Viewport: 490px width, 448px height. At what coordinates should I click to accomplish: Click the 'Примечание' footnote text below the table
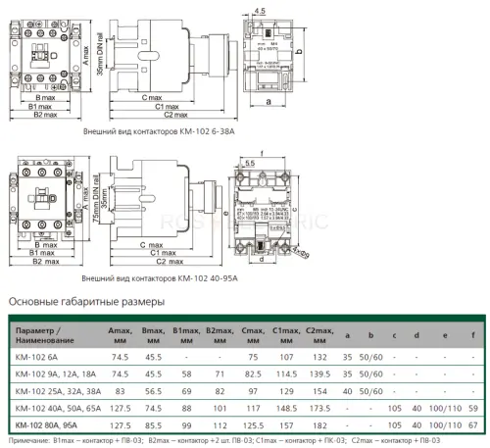(224, 440)
